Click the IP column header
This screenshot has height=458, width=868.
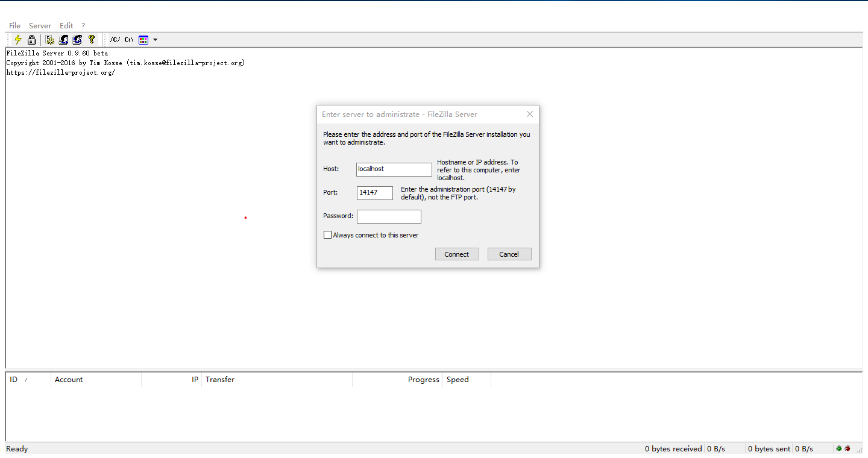171,380
